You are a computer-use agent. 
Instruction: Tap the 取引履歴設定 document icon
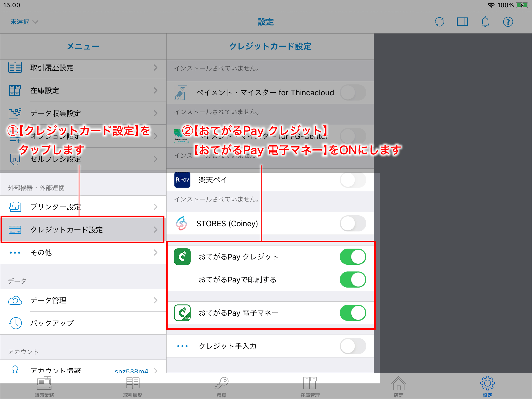point(15,68)
